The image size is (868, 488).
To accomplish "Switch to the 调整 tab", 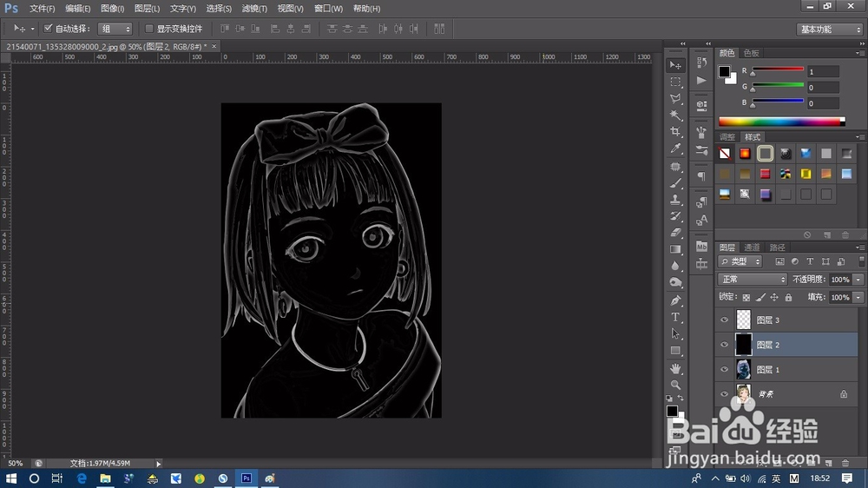I will point(727,137).
